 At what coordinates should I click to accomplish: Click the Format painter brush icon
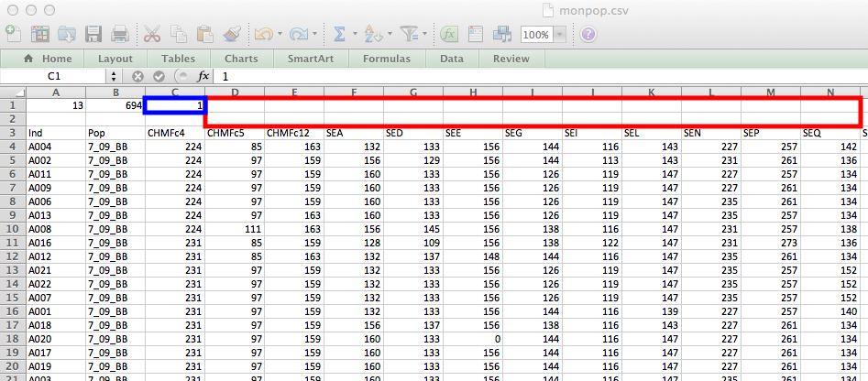point(232,34)
